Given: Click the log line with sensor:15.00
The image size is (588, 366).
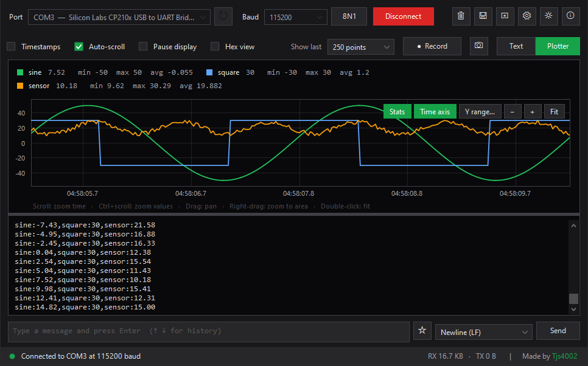Looking at the screenshot, I should (x=85, y=307).
